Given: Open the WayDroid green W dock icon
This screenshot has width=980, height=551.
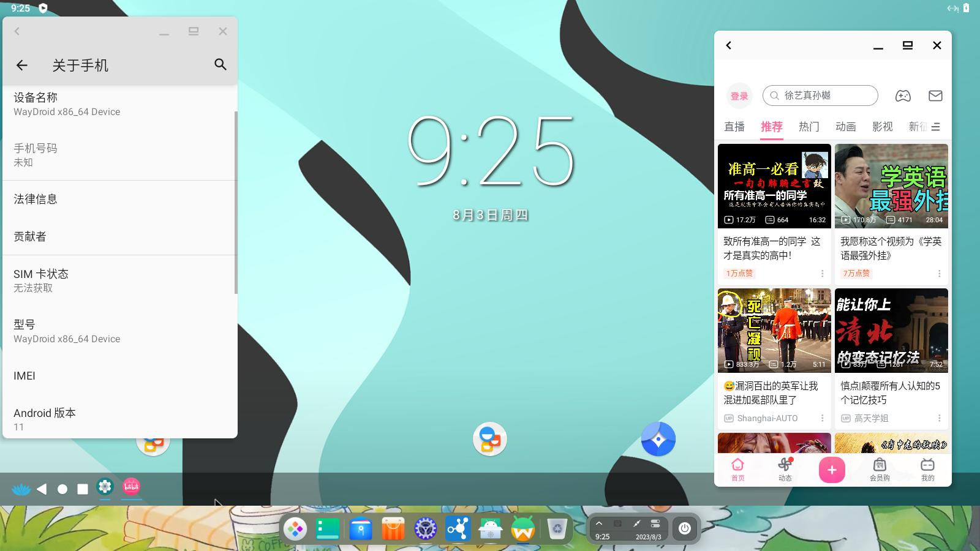Looking at the screenshot, I should pos(523,529).
